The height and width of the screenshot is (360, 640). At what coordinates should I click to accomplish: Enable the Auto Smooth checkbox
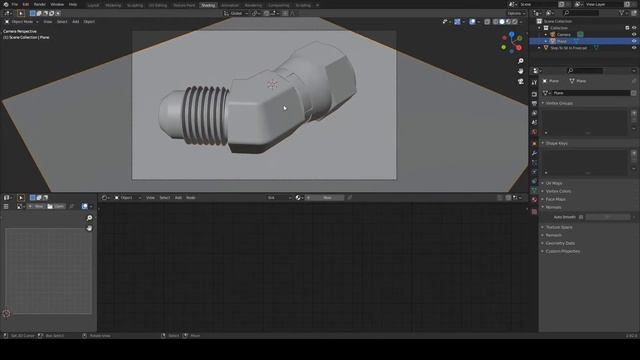(x=581, y=217)
